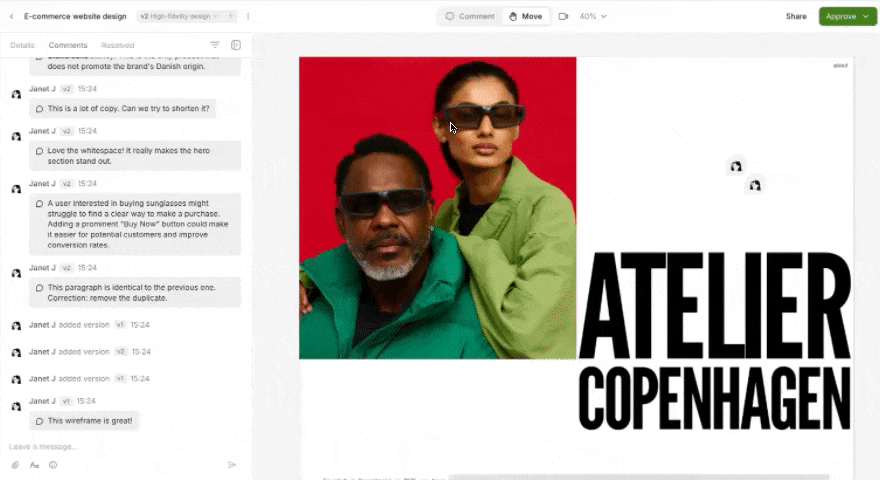Open the v2 High-fidelity design version dropdown
The height and width of the screenshot is (480, 880).
coord(179,16)
